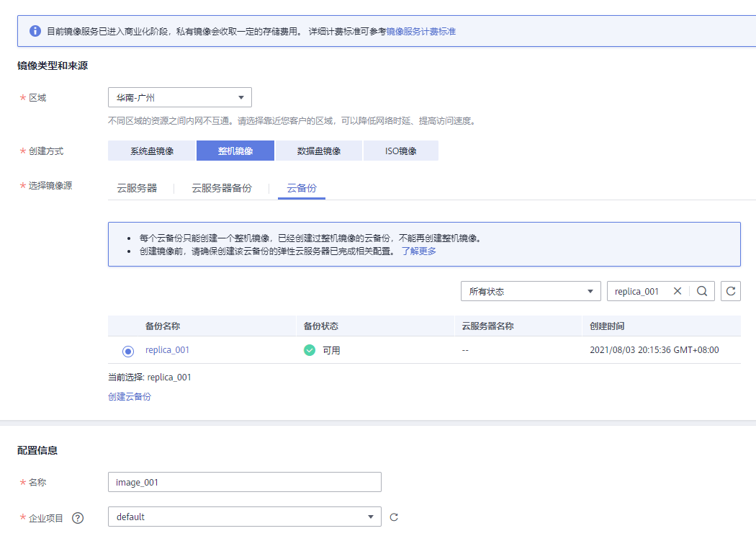Click the 创建云备份 link
Screen dimensions: 756x536
tap(130, 396)
